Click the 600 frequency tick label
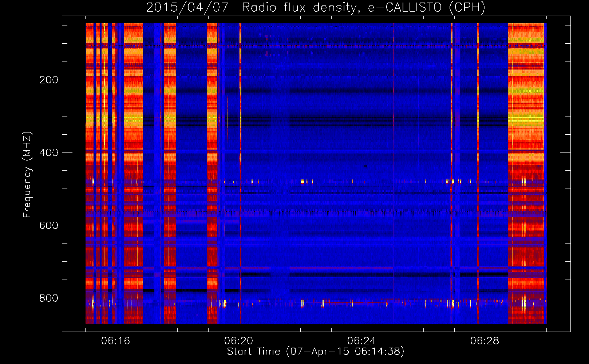This screenshot has height=364, width=589. (49, 225)
